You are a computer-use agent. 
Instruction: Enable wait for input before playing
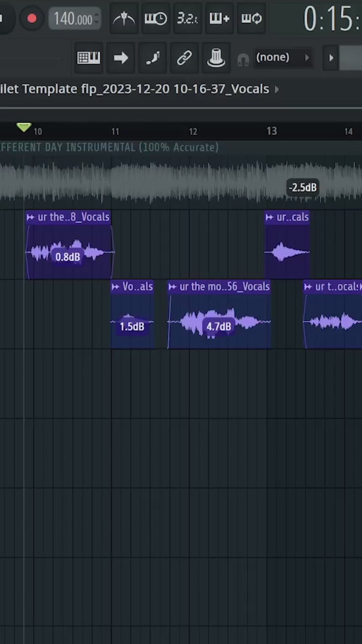(x=156, y=19)
